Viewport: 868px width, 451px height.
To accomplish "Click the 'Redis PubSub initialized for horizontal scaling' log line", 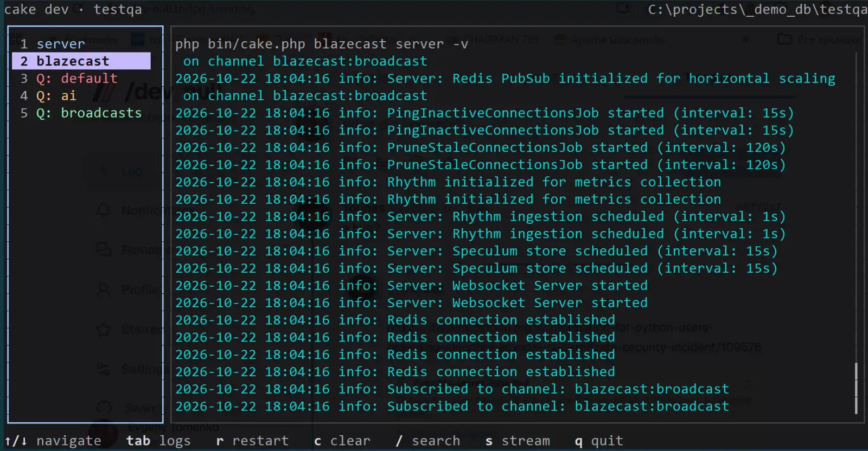I will pos(505,78).
